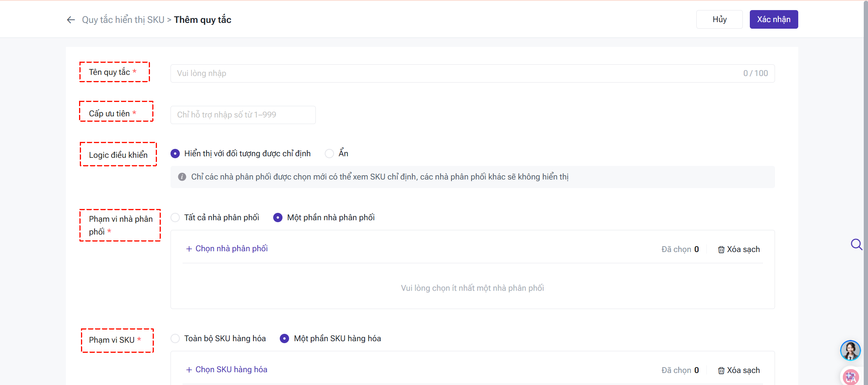This screenshot has height=385, width=868.
Task: Click the info icon in the hint box
Action: coord(182,177)
